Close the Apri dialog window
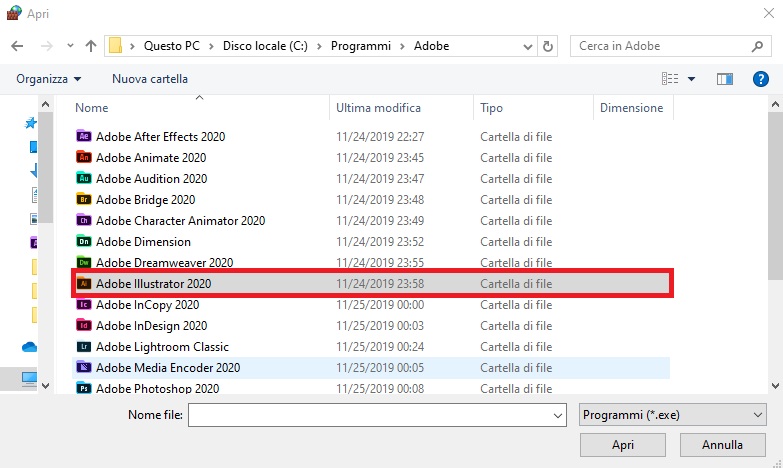This screenshot has width=783, height=468. (x=769, y=13)
